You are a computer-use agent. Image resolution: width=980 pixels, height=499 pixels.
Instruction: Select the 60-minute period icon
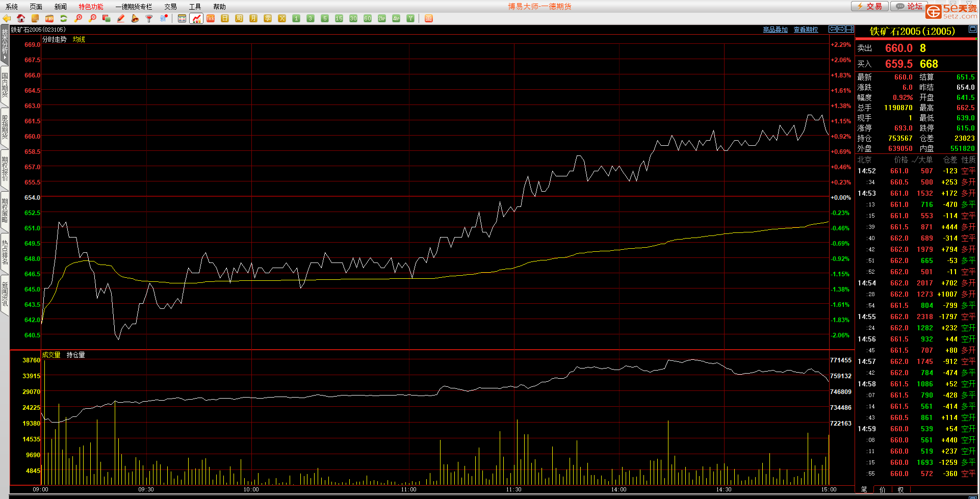pyautogui.click(x=368, y=18)
